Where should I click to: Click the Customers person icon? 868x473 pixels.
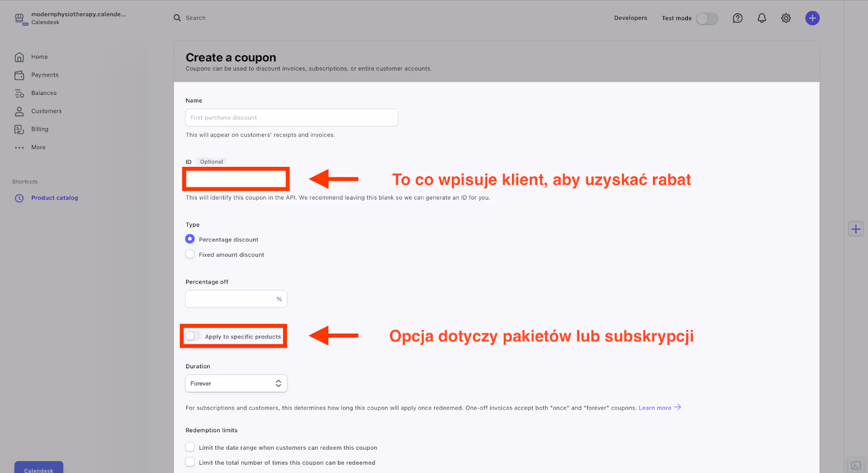coord(20,111)
